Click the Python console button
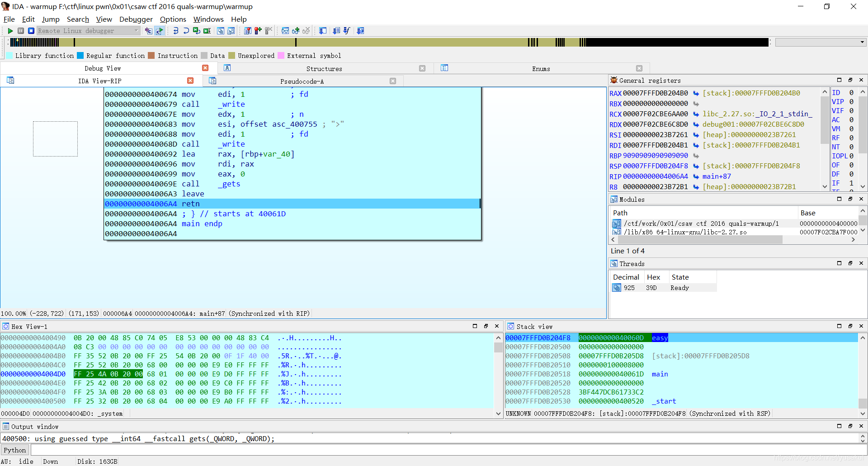The image size is (868, 466). (15, 450)
